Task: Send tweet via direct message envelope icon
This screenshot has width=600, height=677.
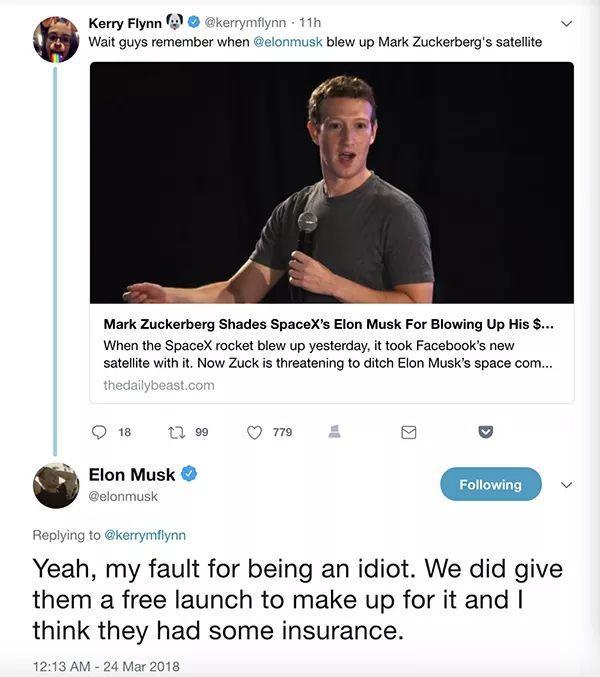Action: tap(408, 432)
